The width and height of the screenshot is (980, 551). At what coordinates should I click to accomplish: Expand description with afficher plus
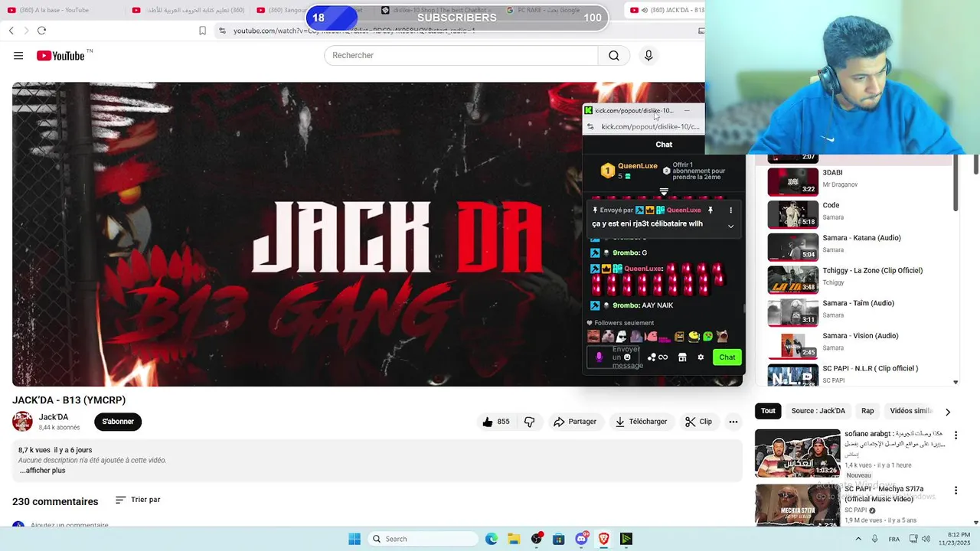[x=43, y=471]
